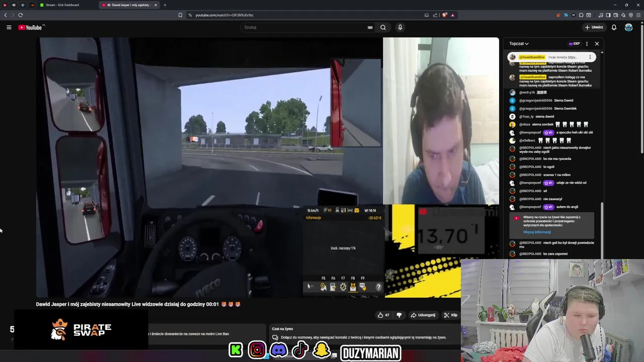Click the Utwórz create button
The width and height of the screenshot is (644, 362).
pyautogui.click(x=594, y=27)
